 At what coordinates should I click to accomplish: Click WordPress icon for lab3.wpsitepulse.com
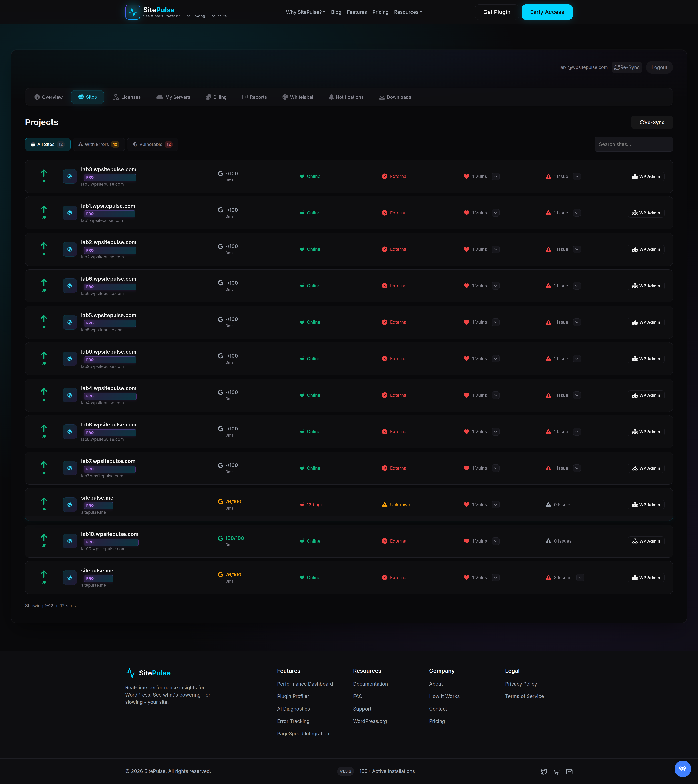[x=70, y=177]
